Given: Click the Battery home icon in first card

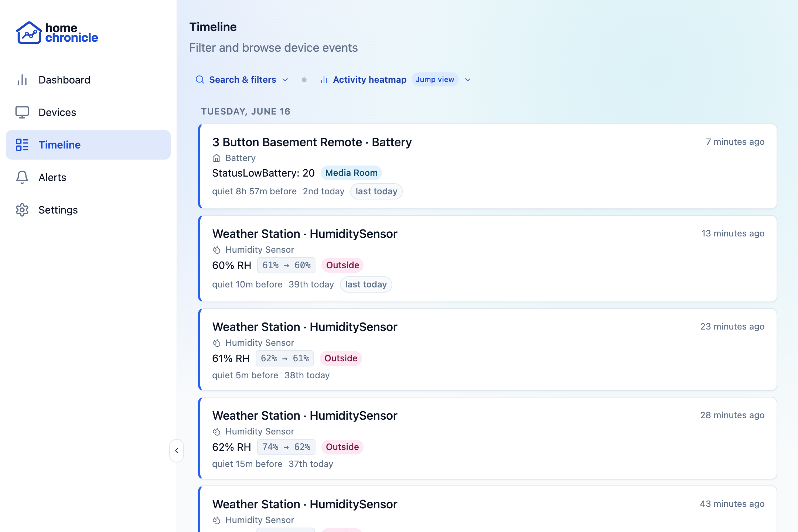Looking at the screenshot, I should point(216,158).
